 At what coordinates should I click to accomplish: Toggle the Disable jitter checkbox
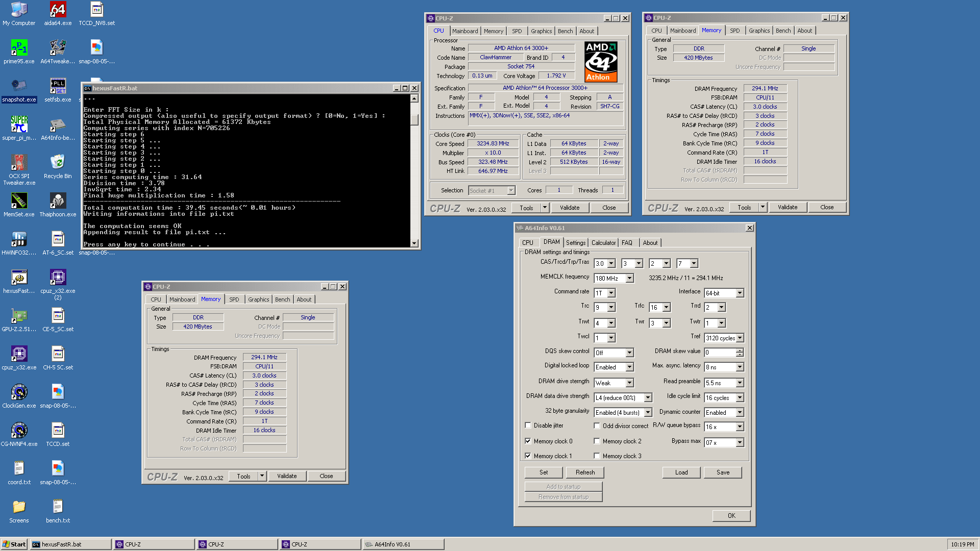[528, 425]
